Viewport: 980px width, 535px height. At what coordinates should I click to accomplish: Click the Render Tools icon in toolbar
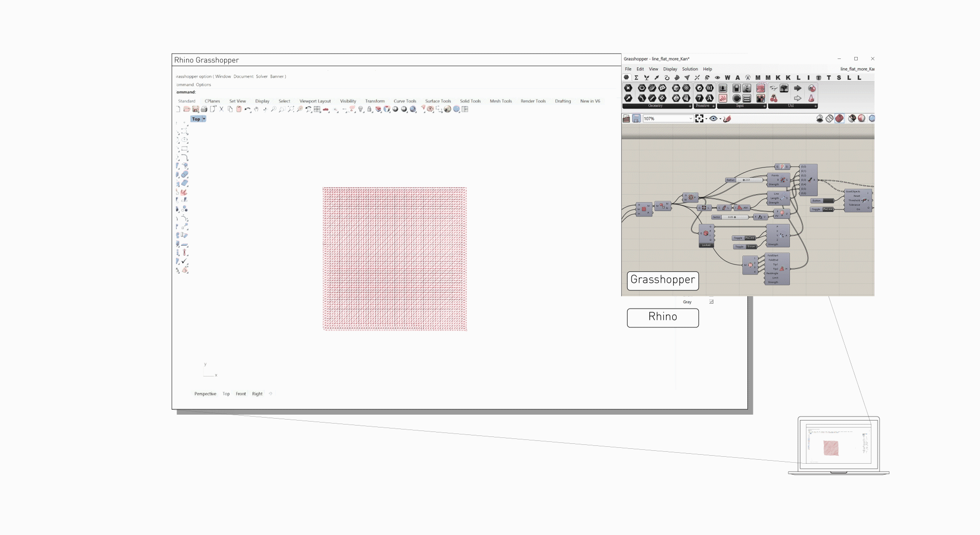tap(534, 101)
